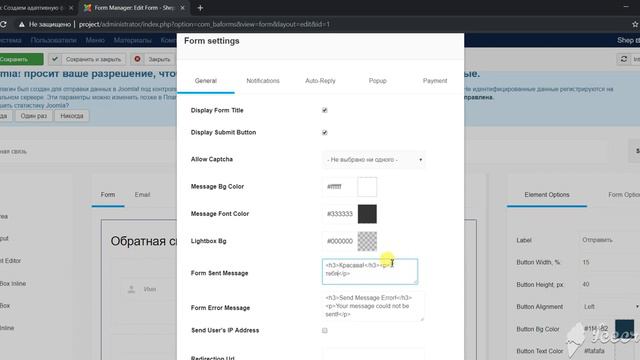The width and height of the screenshot is (640, 360).
Task: Open the Button Bg Color swatch
Action: coord(624,329)
